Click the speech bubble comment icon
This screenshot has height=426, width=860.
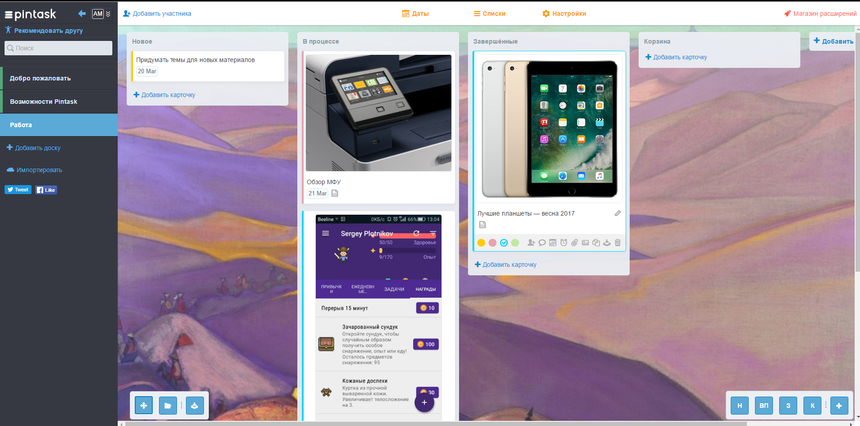pyautogui.click(x=542, y=243)
